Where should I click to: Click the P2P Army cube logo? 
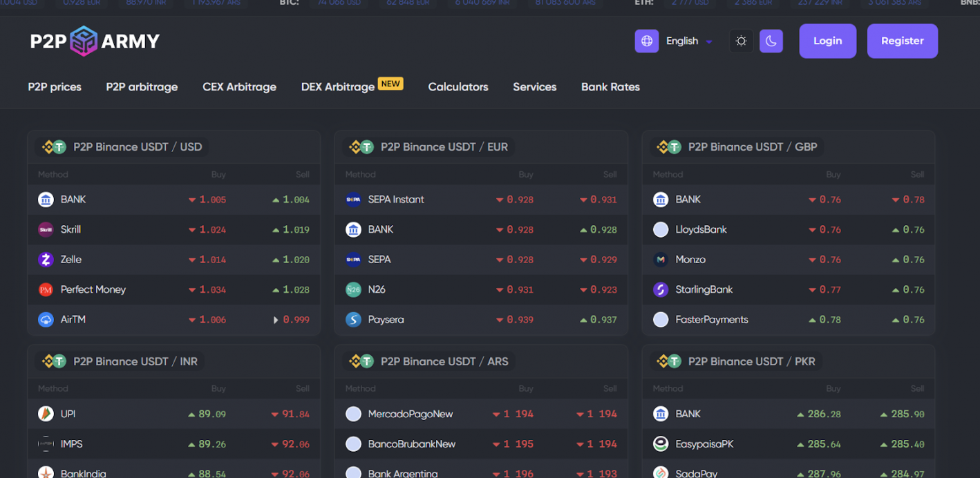[x=84, y=41]
